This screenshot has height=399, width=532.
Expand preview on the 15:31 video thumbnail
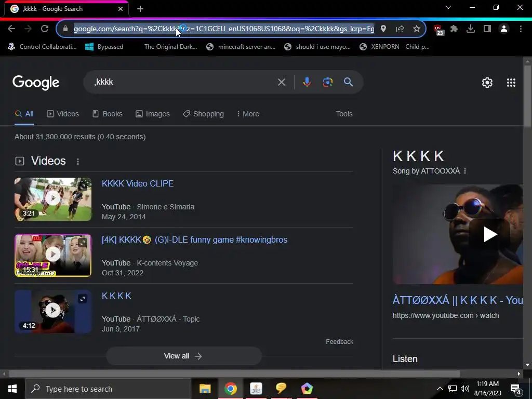[x=83, y=242]
